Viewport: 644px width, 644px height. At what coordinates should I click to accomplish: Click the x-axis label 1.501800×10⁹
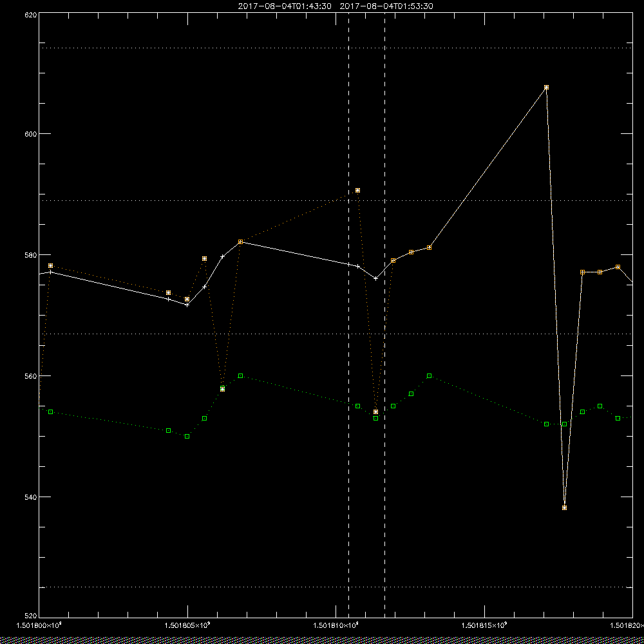39,625
